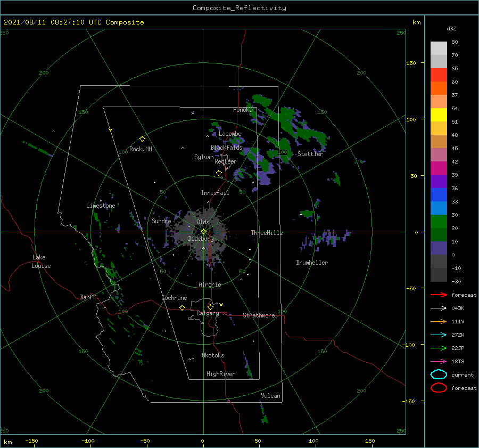
Task: Click the Didsbury city label
Action: point(201,239)
